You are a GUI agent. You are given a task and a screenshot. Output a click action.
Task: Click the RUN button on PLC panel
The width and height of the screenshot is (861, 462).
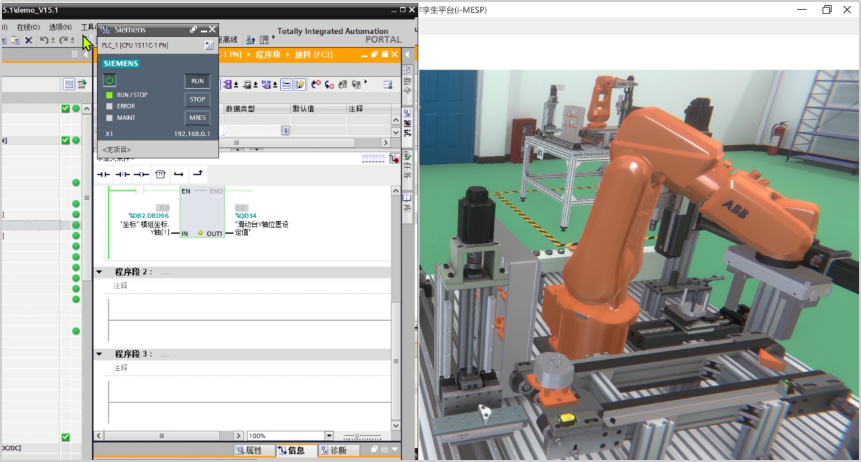197,81
